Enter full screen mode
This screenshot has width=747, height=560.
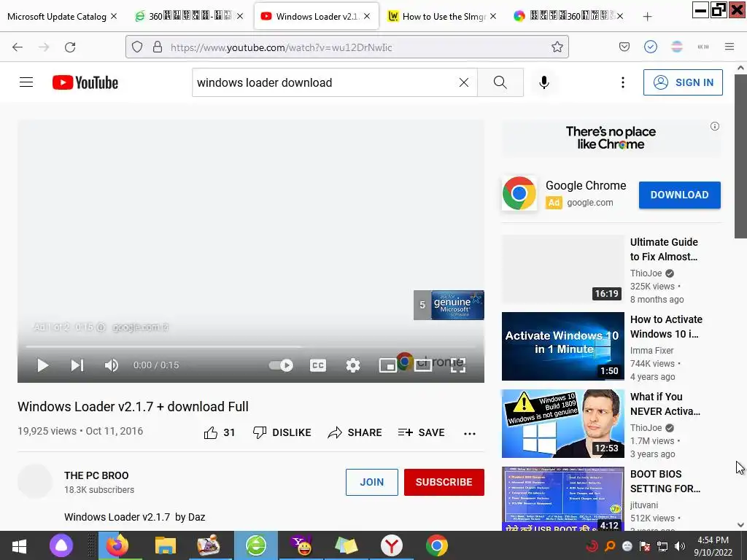[458, 365]
